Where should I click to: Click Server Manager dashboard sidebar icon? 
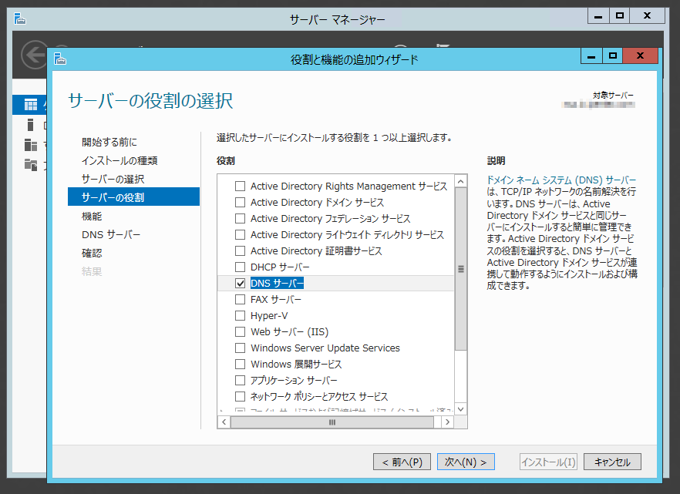(x=31, y=105)
